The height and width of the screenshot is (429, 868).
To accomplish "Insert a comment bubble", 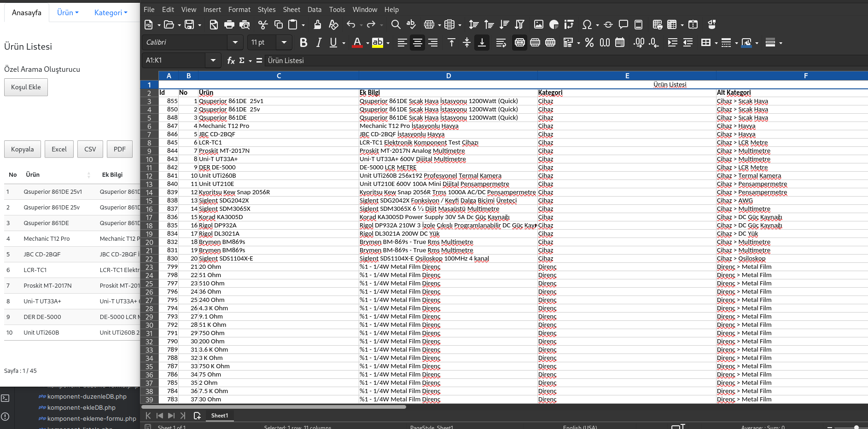I will (x=623, y=25).
